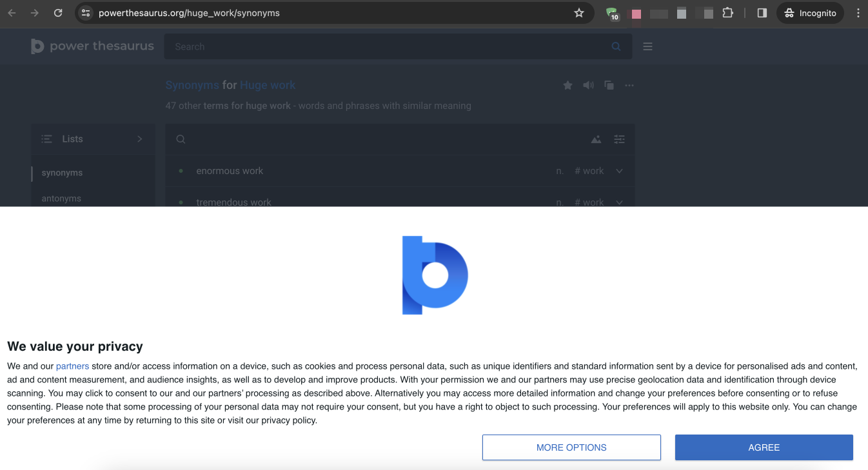This screenshot has height=470, width=868.
Task: Copy the term using the copy icon
Action: click(x=609, y=85)
